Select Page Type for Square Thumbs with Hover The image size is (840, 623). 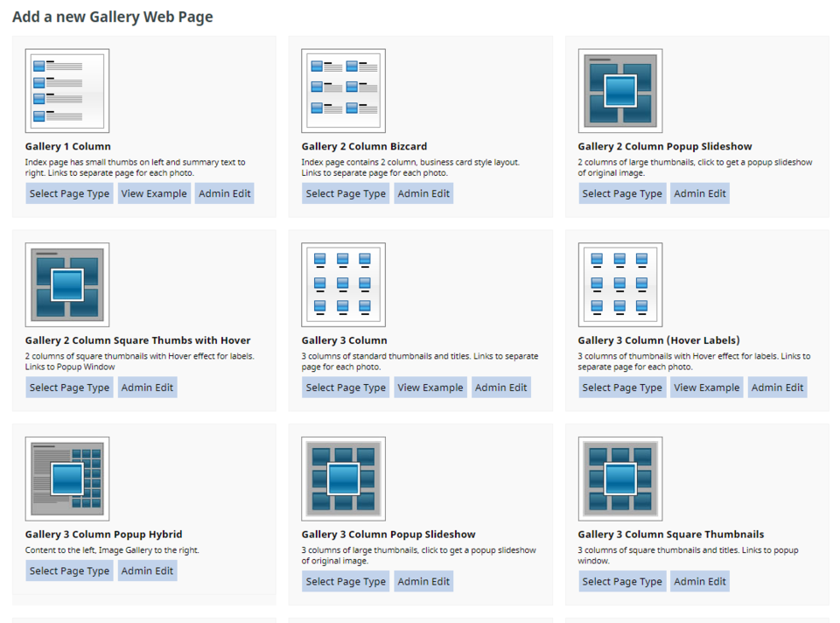(70, 388)
